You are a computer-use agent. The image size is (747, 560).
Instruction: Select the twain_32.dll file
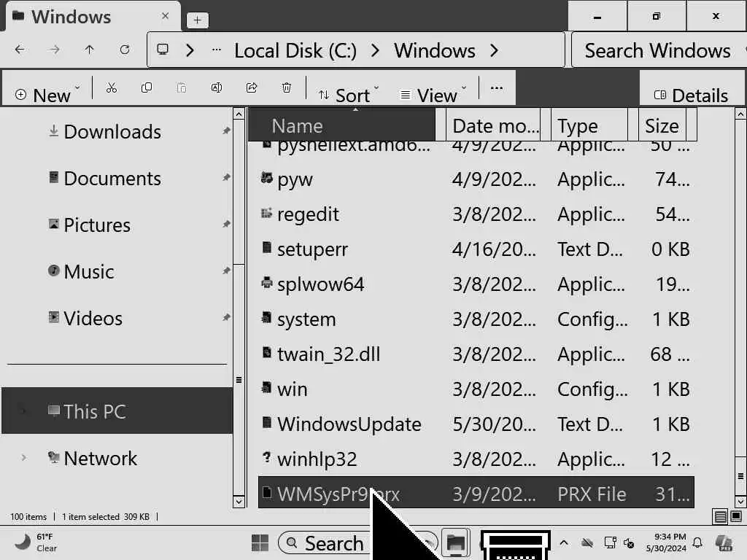pyautogui.click(x=476, y=354)
